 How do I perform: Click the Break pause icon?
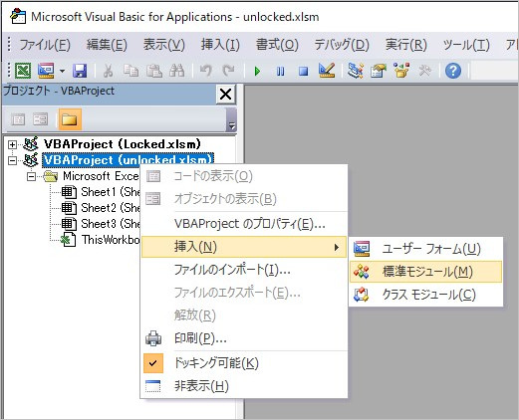[281, 71]
